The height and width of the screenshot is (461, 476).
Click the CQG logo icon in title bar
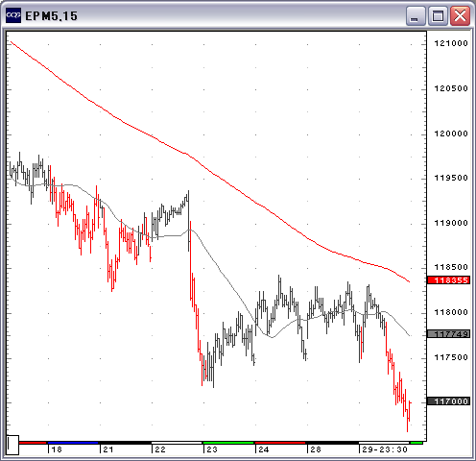(x=13, y=15)
